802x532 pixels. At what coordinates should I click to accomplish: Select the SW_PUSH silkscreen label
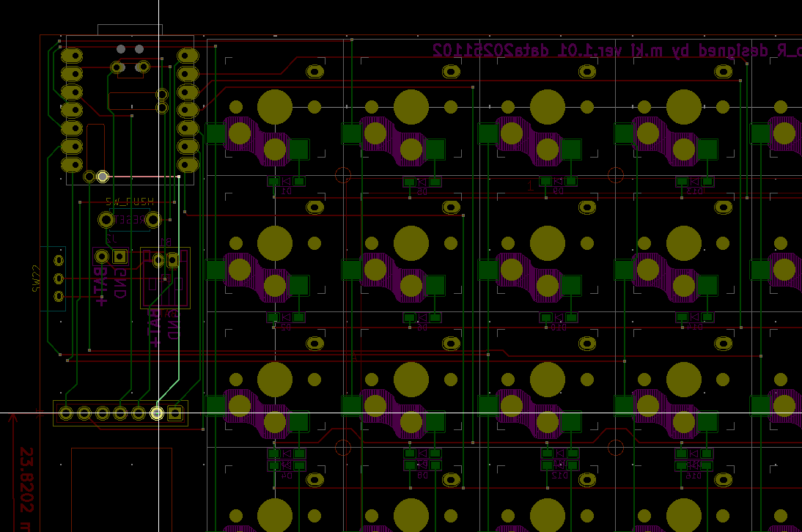[x=130, y=201]
